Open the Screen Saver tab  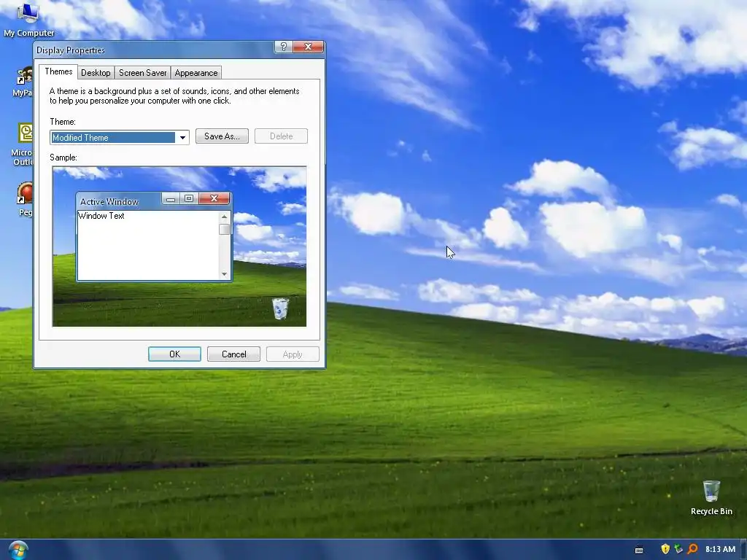pos(142,73)
